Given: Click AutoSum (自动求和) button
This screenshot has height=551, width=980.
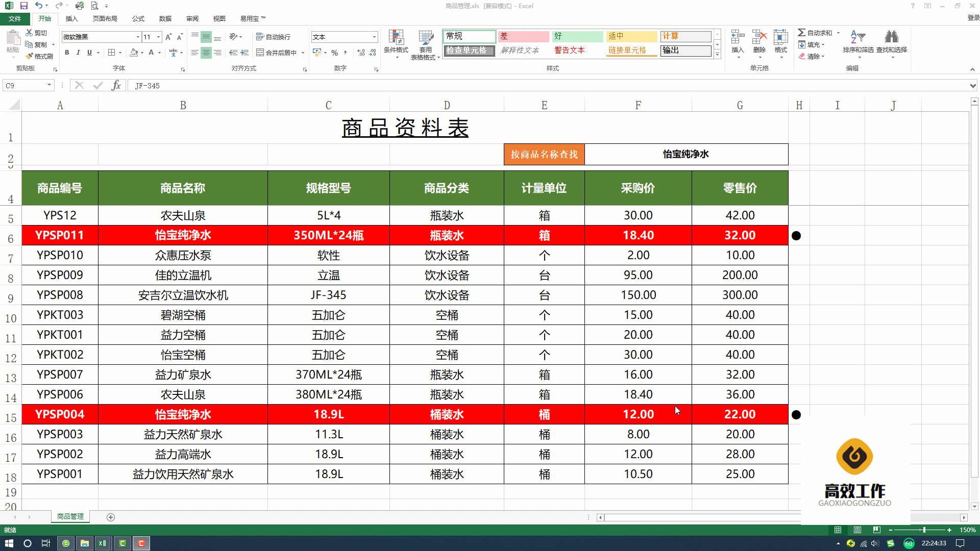Looking at the screenshot, I should click(815, 33).
